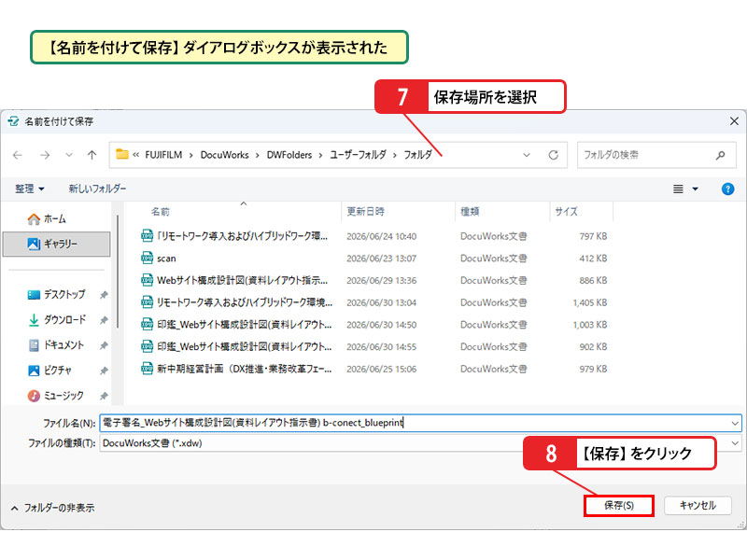The width and height of the screenshot is (747, 560).
Task: Click the キャンセル button
Action: 698,506
